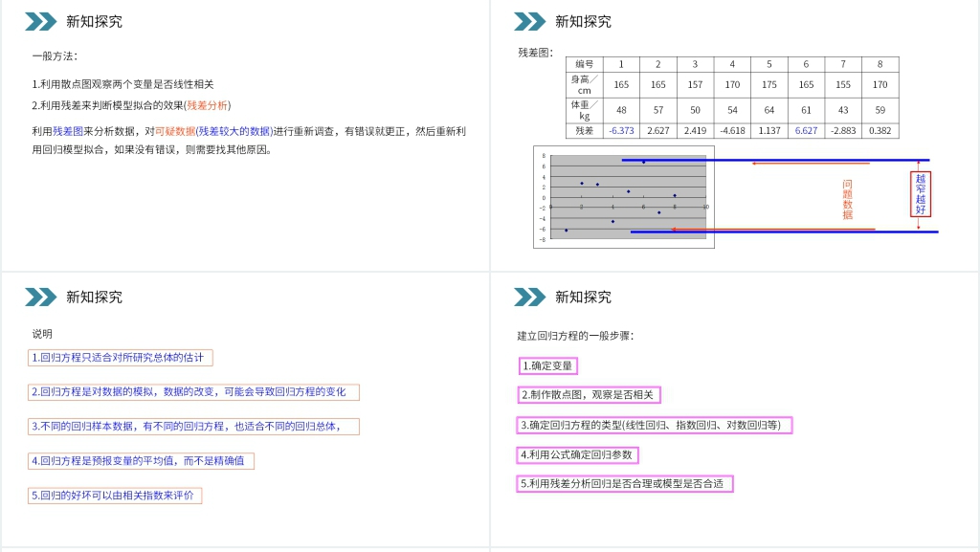Select the pink box 1.确定变量

coord(548,365)
